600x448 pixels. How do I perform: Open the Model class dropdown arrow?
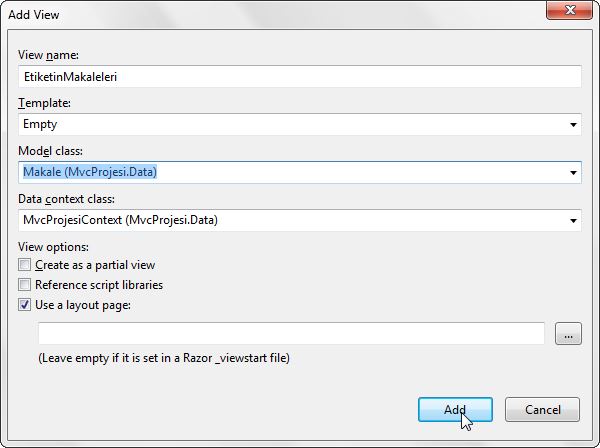pos(573,173)
